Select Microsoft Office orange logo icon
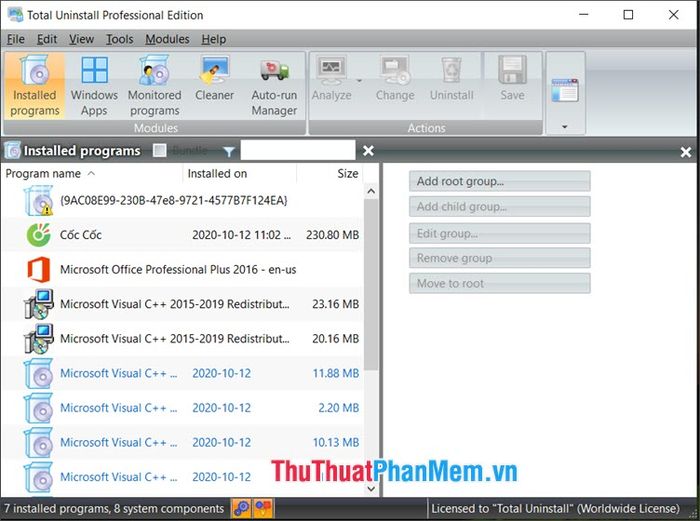This screenshot has width=700, height=521. [38, 269]
